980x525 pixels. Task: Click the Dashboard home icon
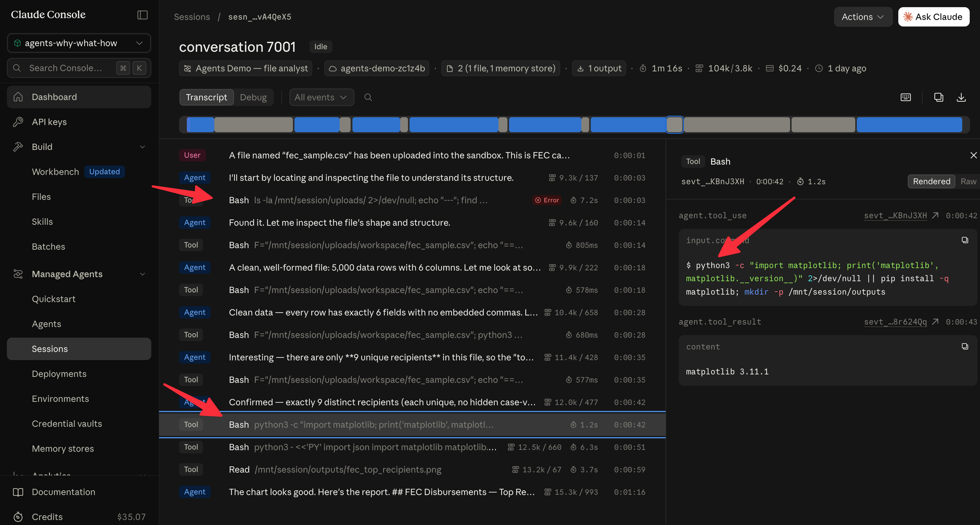coord(18,97)
